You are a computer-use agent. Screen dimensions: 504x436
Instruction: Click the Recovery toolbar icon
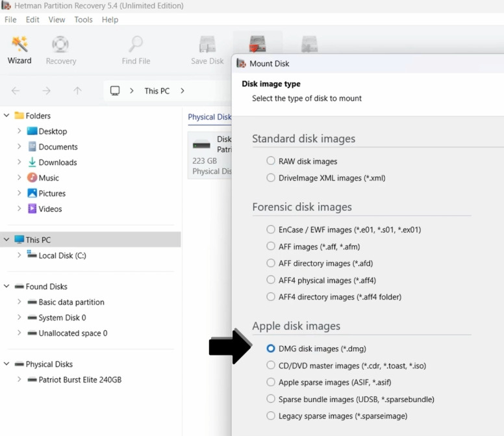[x=60, y=44]
